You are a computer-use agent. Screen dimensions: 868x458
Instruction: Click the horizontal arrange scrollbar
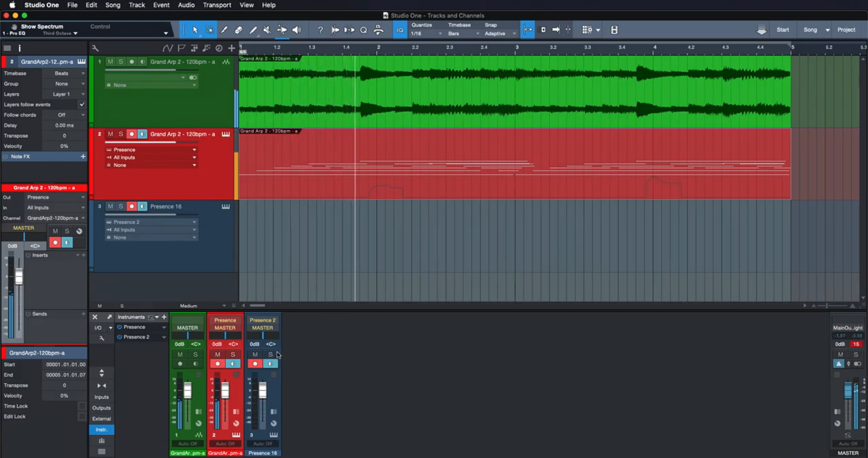point(258,306)
